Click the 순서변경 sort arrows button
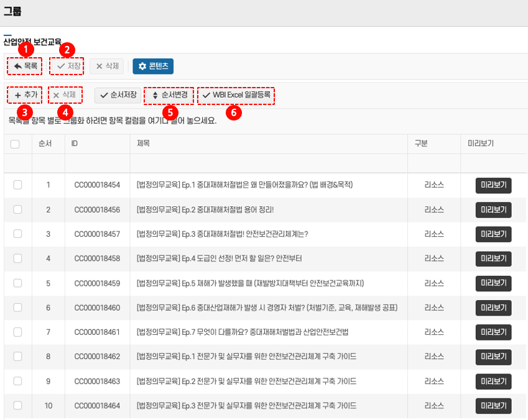528x420 pixels. pyautogui.click(x=169, y=95)
